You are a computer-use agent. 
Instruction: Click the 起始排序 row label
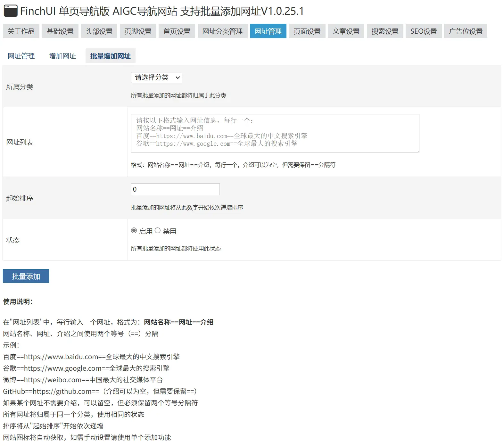tap(20, 198)
